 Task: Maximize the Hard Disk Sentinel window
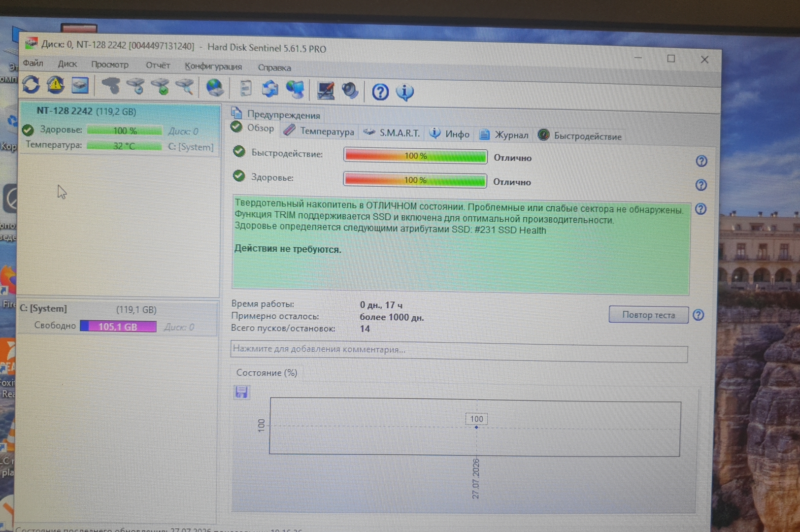pos(671,59)
